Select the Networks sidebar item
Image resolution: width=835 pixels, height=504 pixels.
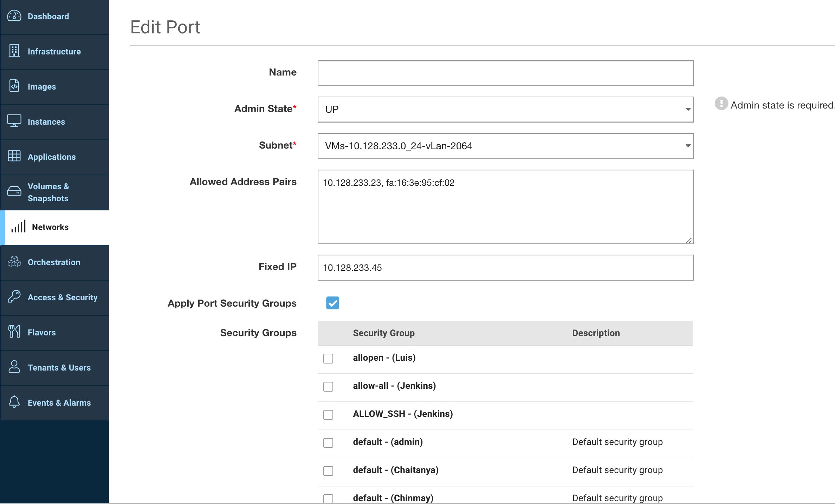55,227
